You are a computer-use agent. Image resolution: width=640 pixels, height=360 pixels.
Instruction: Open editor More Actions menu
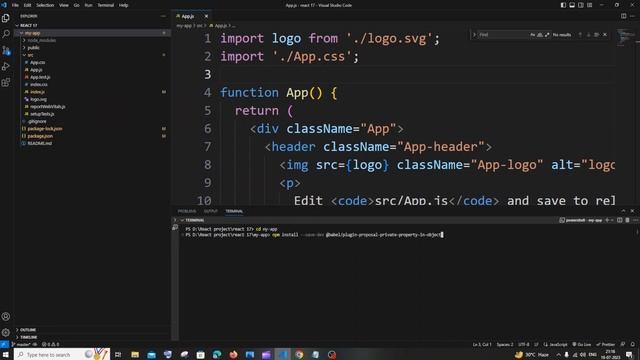click(x=632, y=16)
